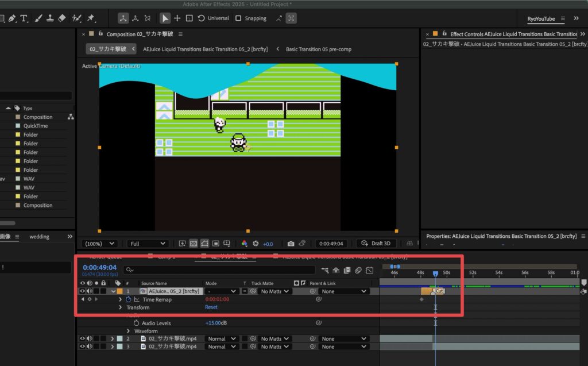Click the Time Remap stopwatch icon
Viewport: 588px width, 366px height.
[x=129, y=299]
